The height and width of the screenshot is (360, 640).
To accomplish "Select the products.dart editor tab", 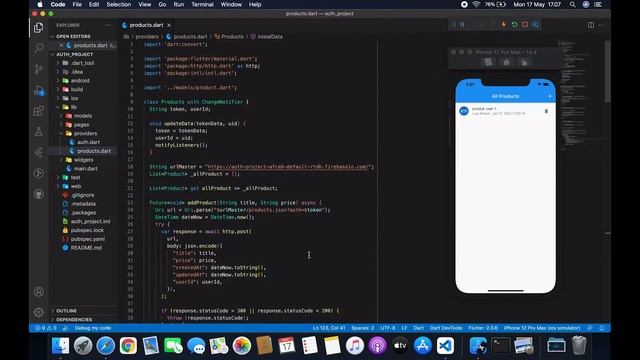I will point(146,25).
